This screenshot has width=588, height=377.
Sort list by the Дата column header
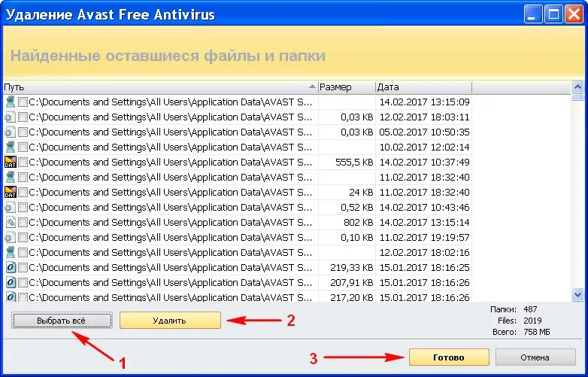(x=424, y=87)
